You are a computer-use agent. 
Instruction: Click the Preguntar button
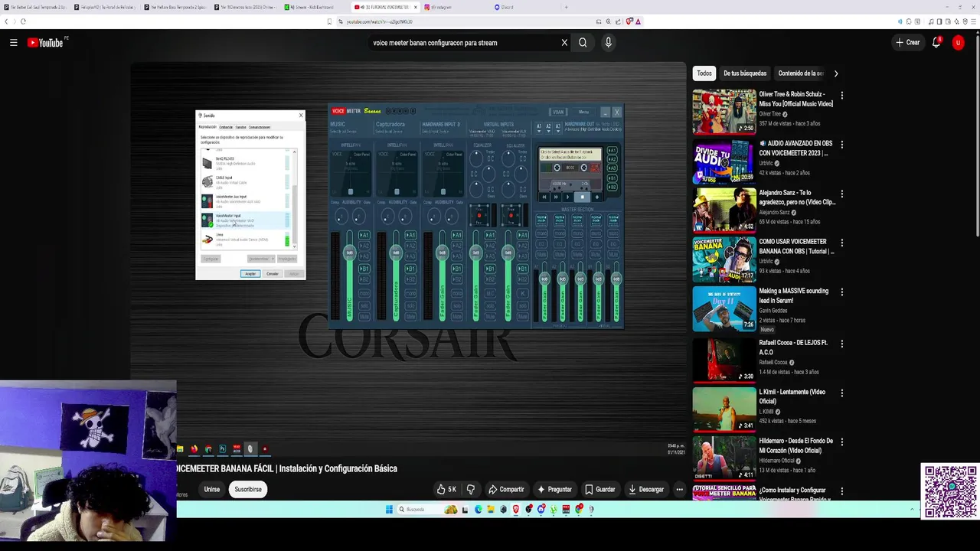555,489
